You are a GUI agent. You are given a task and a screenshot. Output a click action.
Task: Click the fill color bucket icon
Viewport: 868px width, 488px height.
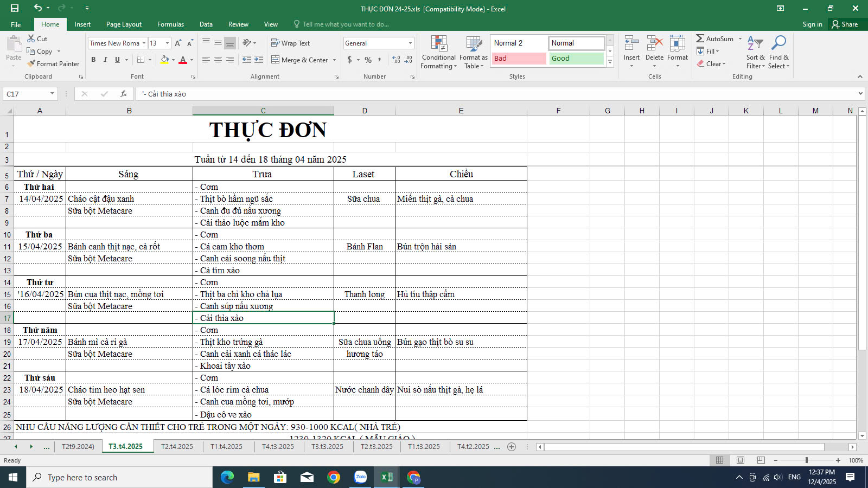[164, 60]
